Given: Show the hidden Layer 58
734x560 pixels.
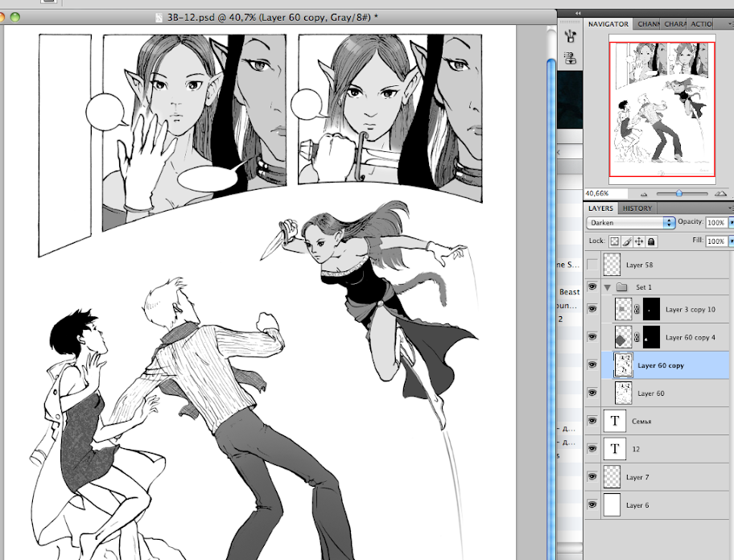Looking at the screenshot, I should (x=592, y=264).
